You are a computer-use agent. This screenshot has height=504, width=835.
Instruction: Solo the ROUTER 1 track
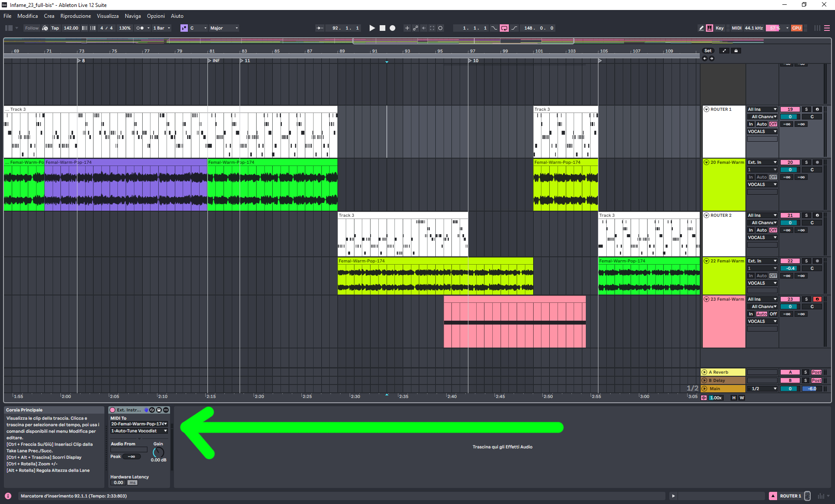pos(806,109)
